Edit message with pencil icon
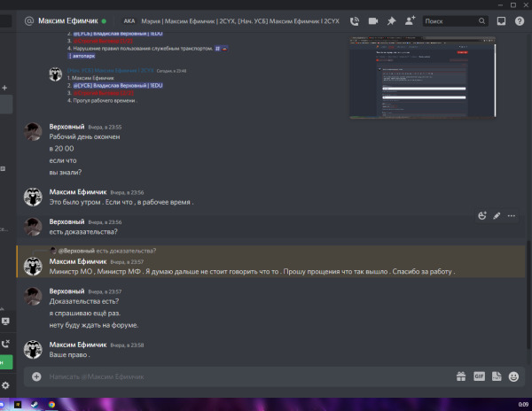The width and height of the screenshot is (532, 411). tap(497, 215)
